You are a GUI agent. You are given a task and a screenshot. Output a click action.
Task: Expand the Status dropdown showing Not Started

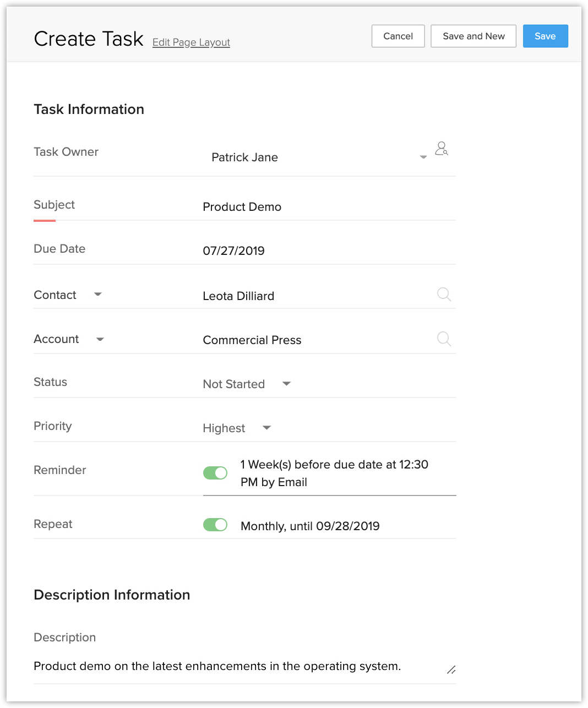[286, 384]
